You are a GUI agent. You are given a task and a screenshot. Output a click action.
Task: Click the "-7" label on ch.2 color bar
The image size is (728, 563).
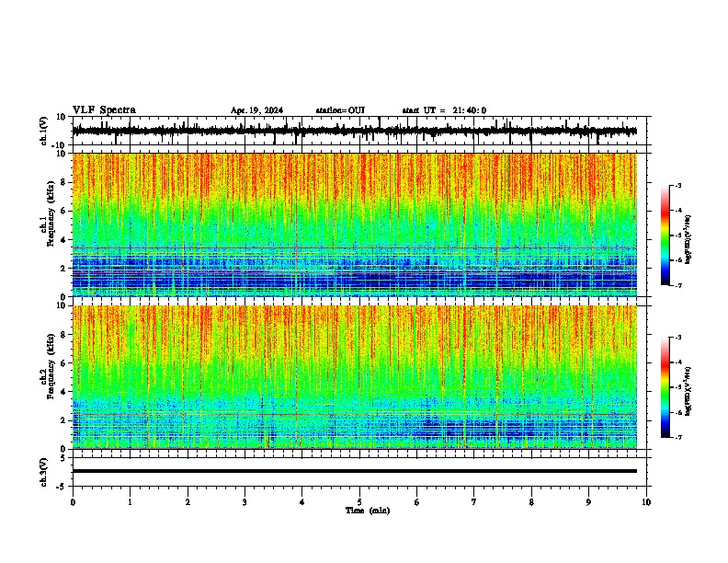(x=677, y=438)
